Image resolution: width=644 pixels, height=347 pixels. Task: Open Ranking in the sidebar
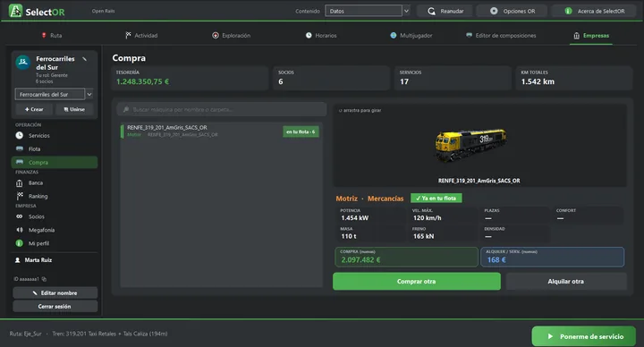pyautogui.click(x=55, y=196)
